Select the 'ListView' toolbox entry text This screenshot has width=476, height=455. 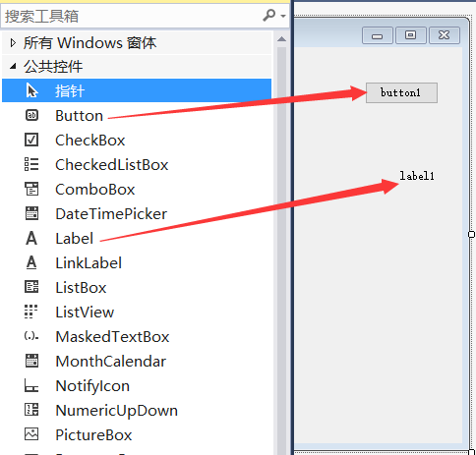tap(85, 313)
